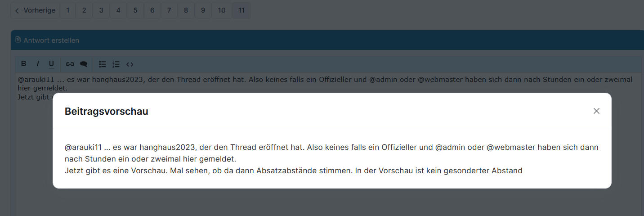Go to page 10

coord(222,10)
